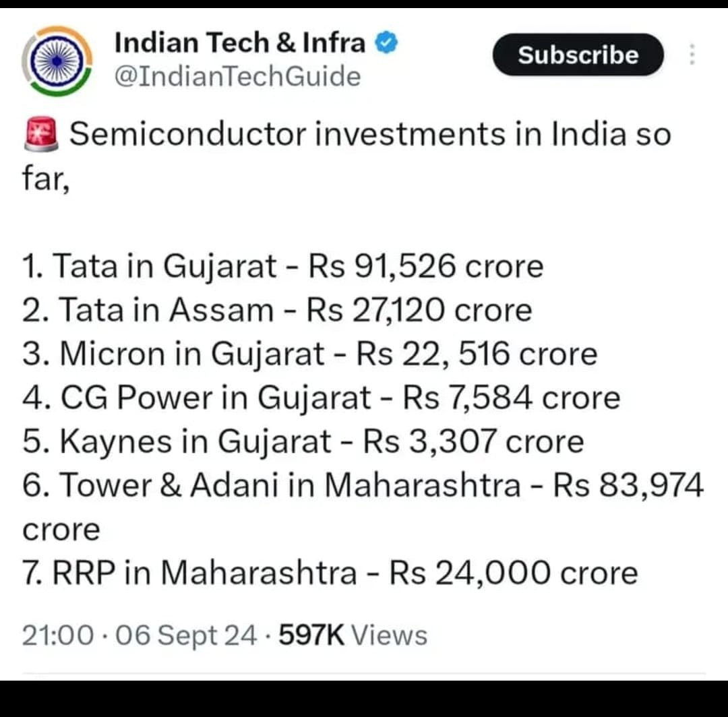Open the three-dot more options menu
The height and width of the screenshot is (717, 728).
pos(692,55)
